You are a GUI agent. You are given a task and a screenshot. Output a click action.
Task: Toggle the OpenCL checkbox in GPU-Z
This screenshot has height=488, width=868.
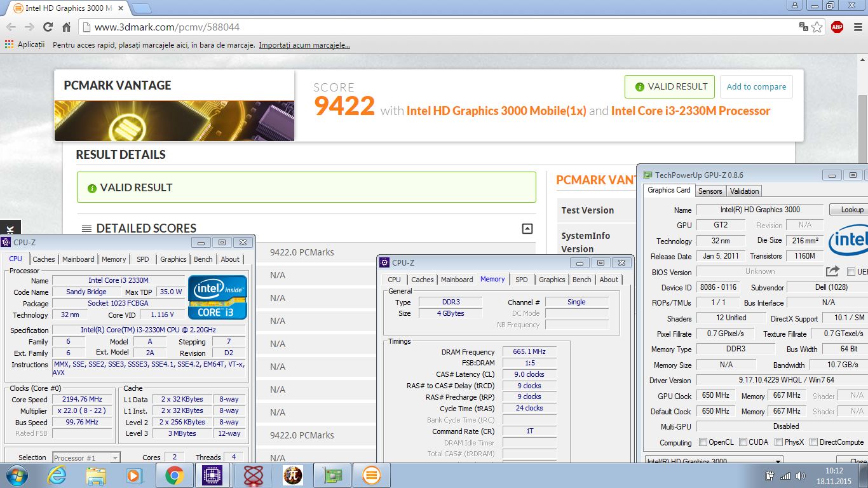(703, 442)
